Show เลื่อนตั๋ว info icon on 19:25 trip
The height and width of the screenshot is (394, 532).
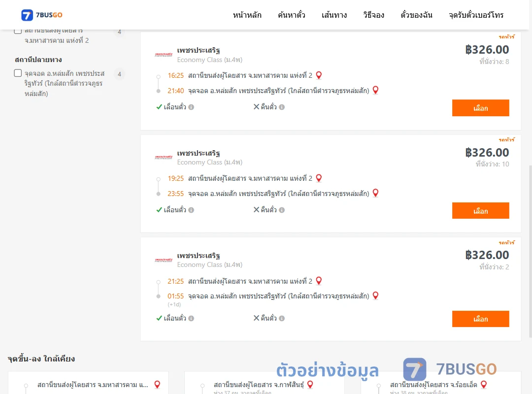[191, 210]
